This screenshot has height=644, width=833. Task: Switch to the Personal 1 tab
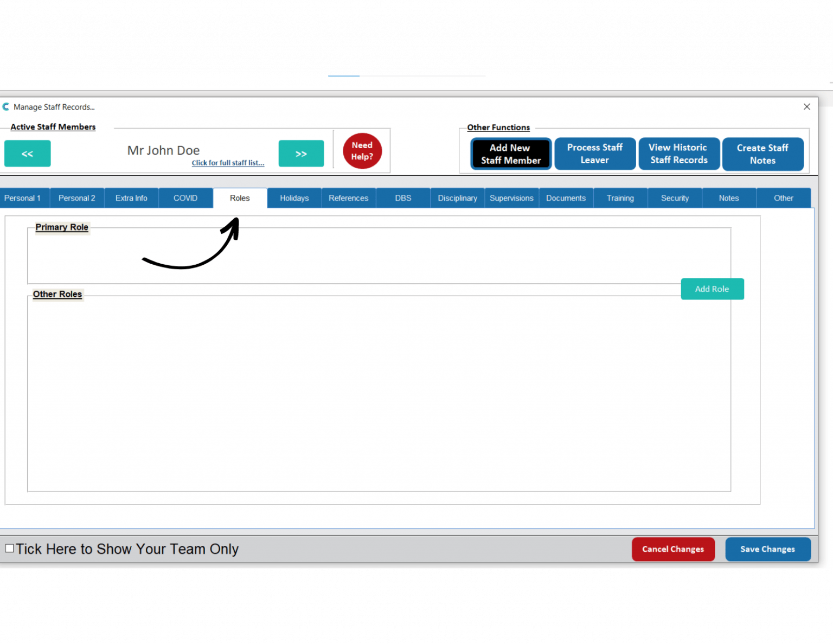pyautogui.click(x=22, y=197)
